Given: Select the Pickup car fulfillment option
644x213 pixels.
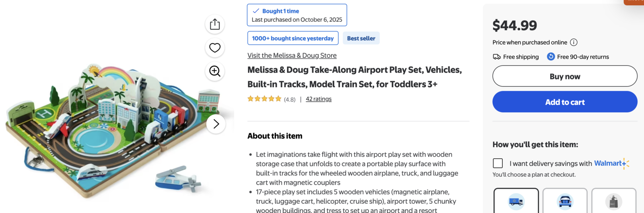Looking at the screenshot, I should (565, 201).
